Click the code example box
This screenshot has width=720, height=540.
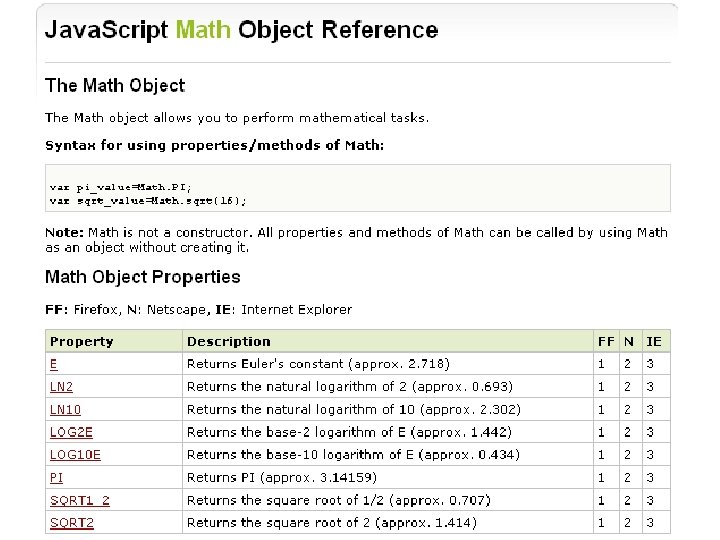click(x=357, y=188)
